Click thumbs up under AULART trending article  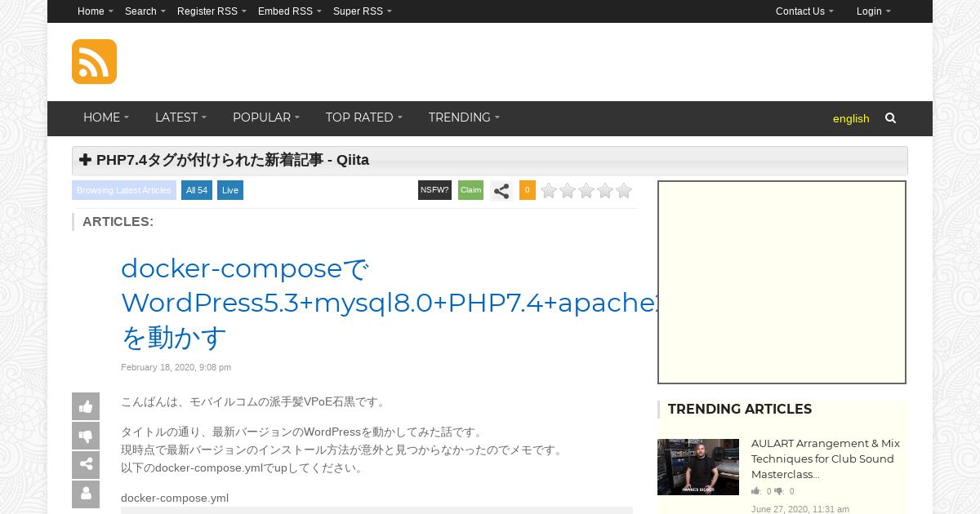[756, 491]
